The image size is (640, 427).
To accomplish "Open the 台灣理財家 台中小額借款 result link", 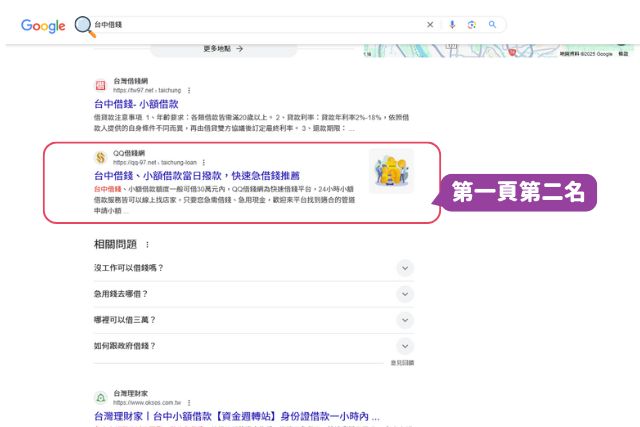I will coord(237,416).
